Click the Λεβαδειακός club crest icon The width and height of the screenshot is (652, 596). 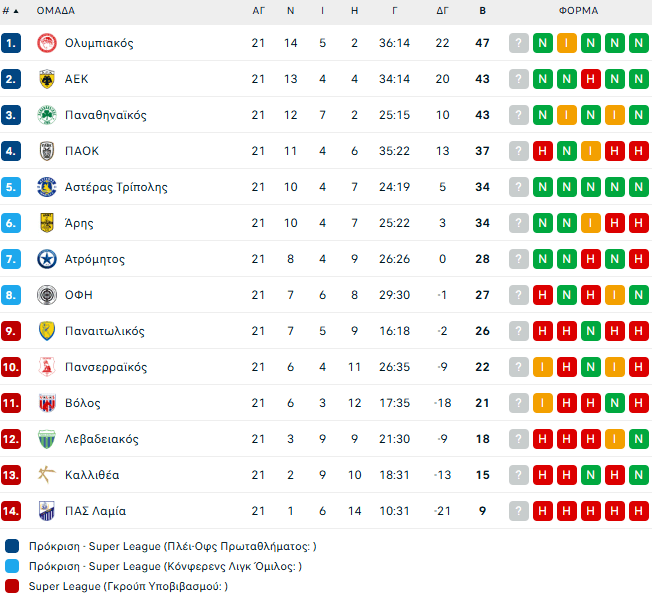(45, 439)
